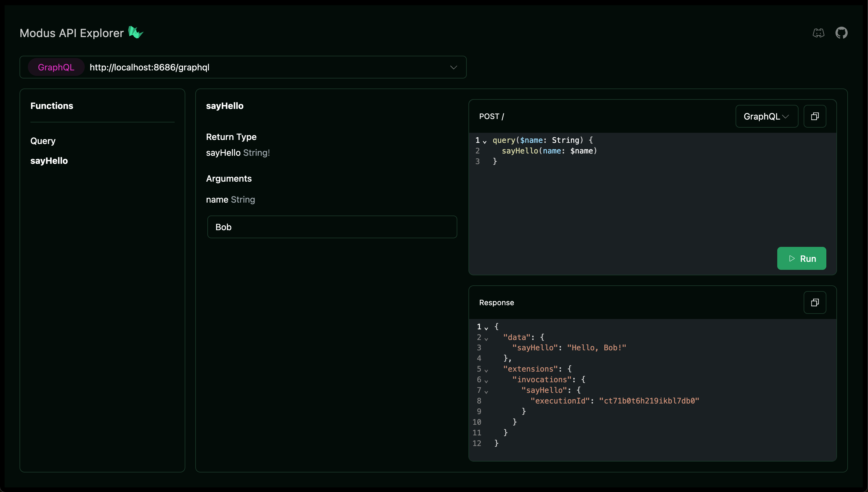
Task: Click the sayHello String! return type text
Action: 238,153
